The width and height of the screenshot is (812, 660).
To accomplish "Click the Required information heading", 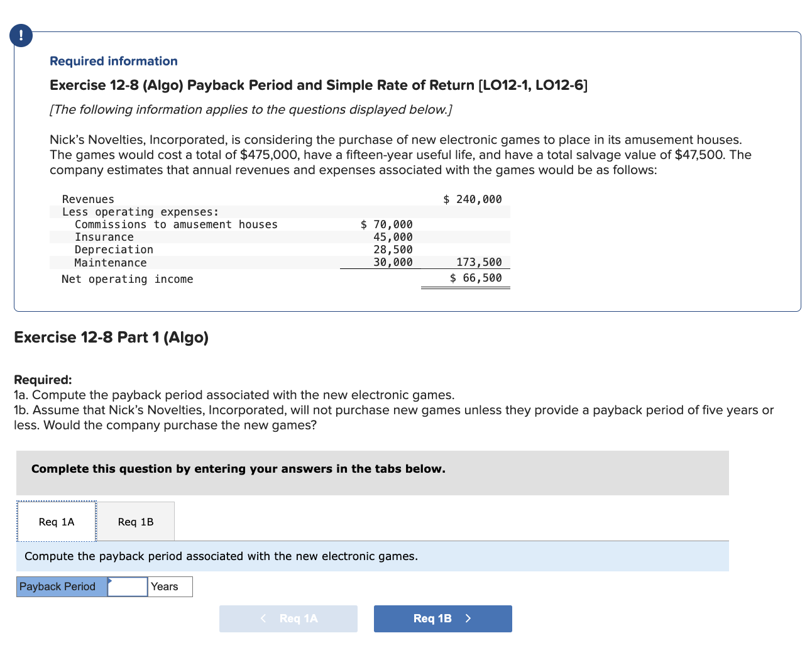I will 113,61.
